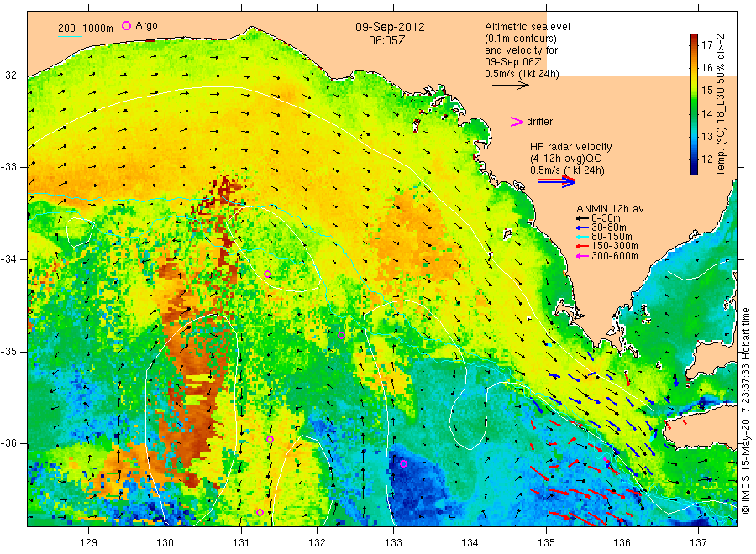This screenshot has width=756, height=554.
Task: Click the cyan 200m isobath line sample in the legend
Action: (x=70, y=36)
